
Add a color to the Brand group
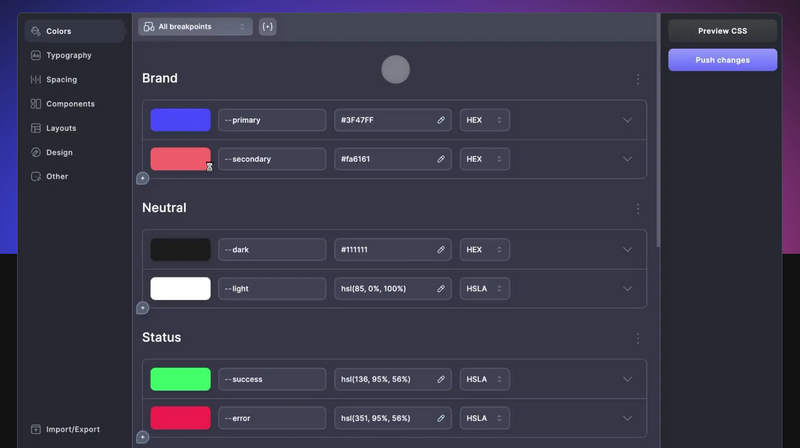coord(143,178)
